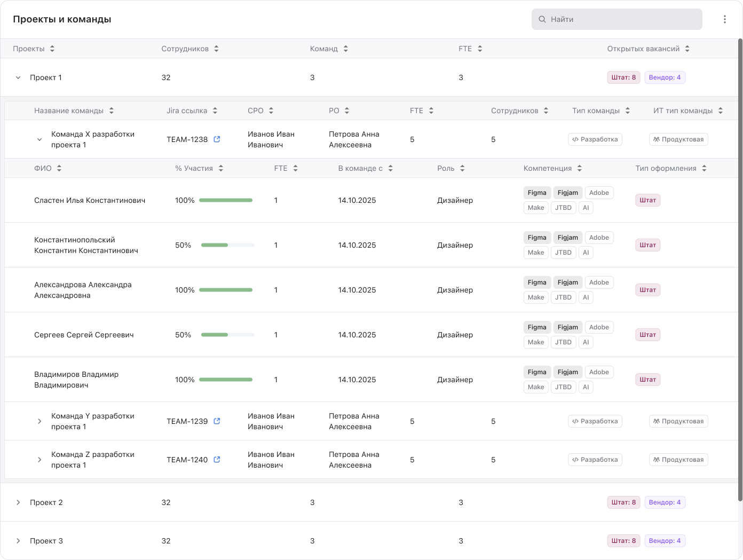Sort teams by ИТ тип команды
743x560 pixels.
click(x=720, y=111)
